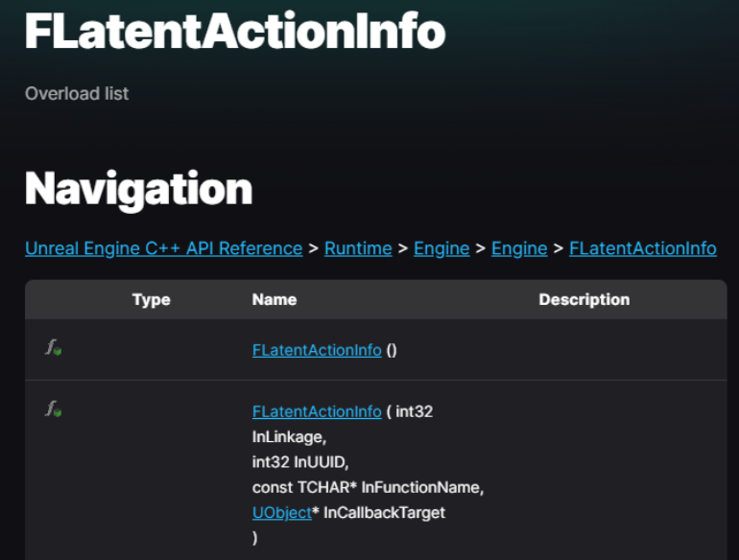Select the FLatentActionInfo breadcrumb link
This screenshot has width=739, height=560.
point(643,248)
